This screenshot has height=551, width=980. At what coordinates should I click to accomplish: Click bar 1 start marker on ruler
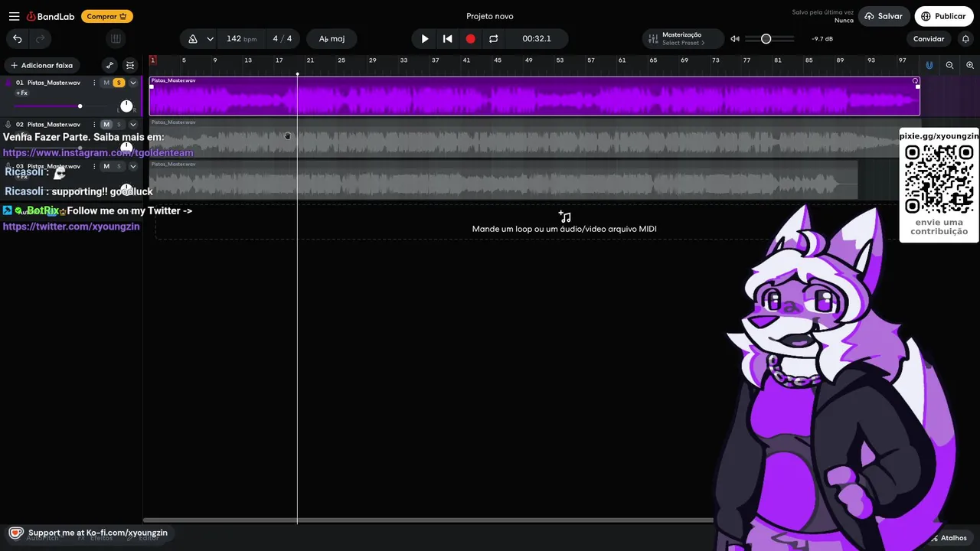pos(153,60)
